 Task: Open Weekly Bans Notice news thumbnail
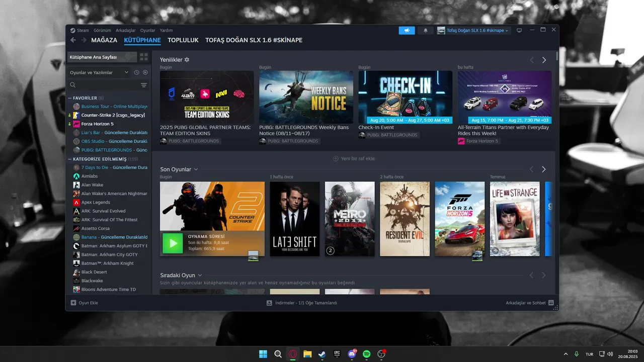pyautogui.click(x=306, y=97)
